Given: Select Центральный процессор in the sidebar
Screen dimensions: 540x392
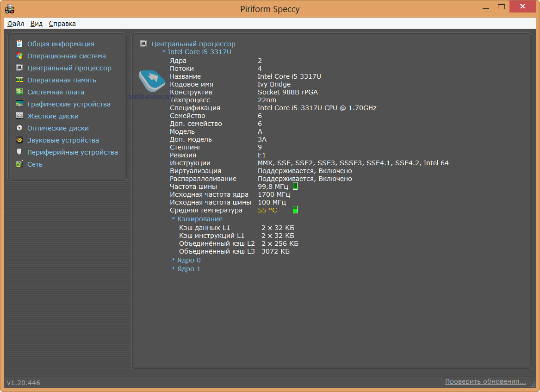Looking at the screenshot, I should (69, 68).
